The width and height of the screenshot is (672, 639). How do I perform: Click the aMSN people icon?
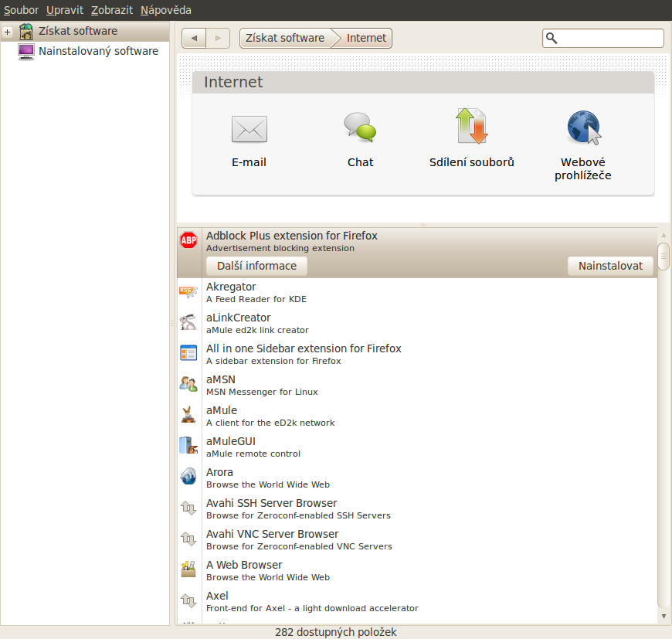click(x=188, y=384)
